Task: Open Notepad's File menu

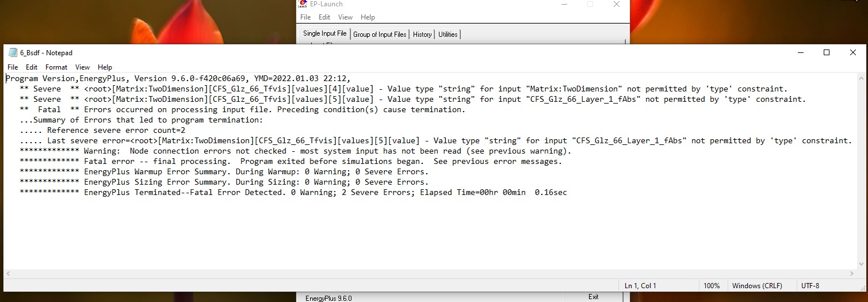Action: [13, 67]
